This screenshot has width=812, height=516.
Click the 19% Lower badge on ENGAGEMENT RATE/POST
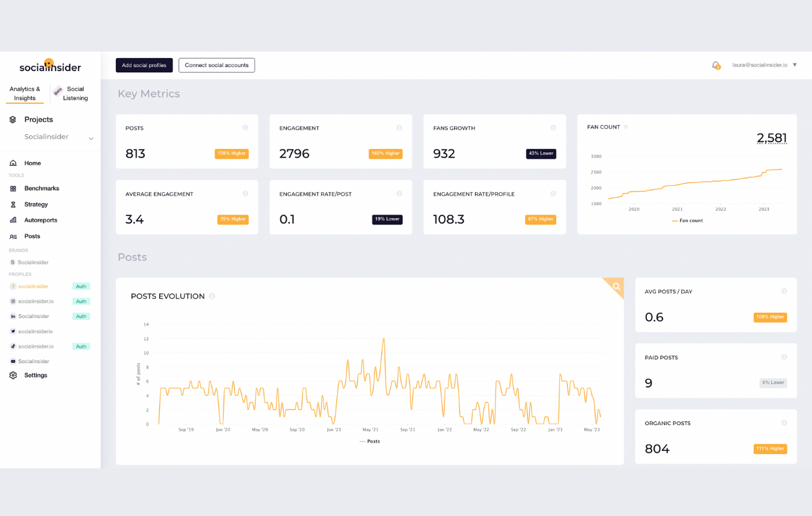click(x=387, y=219)
